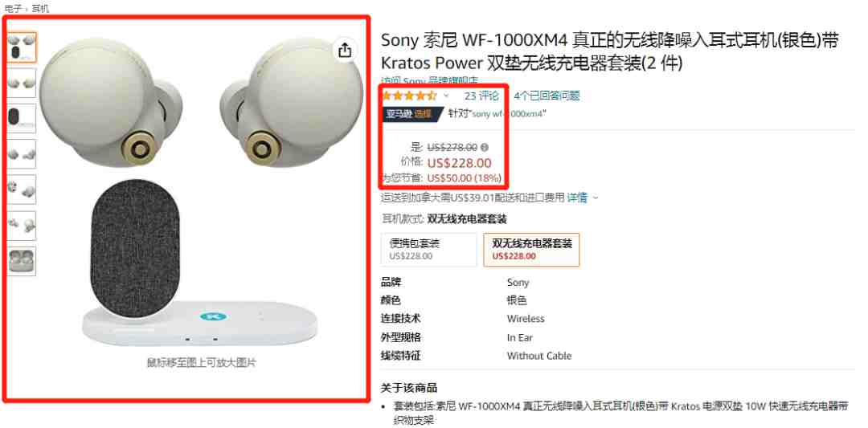Select the fifth product thumbnail
The height and width of the screenshot is (428, 868).
[x=22, y=190]
